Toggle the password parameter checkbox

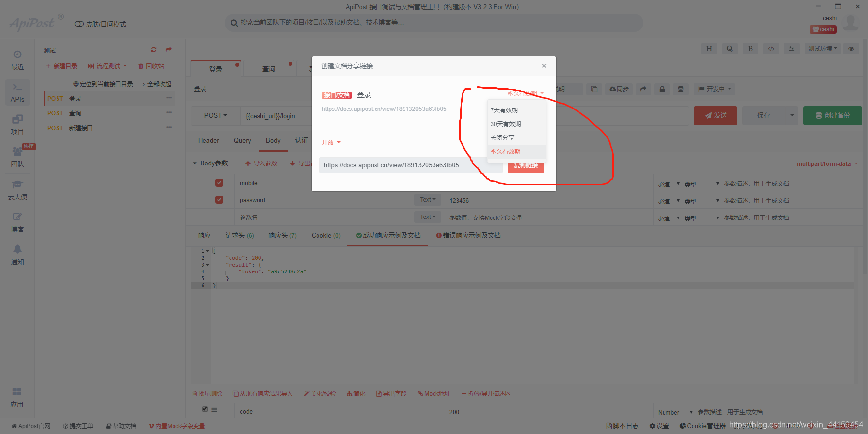tap(219, 200)
